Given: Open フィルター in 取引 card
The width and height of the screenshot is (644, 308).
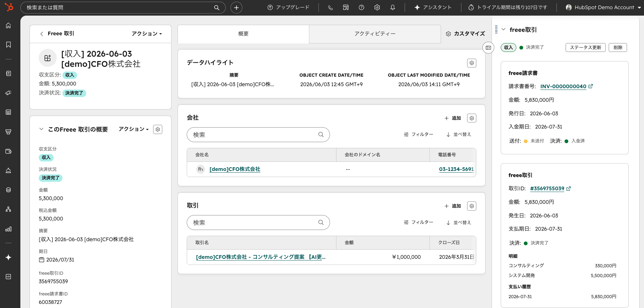Looking at the screenshot, I should coord(418,222).
